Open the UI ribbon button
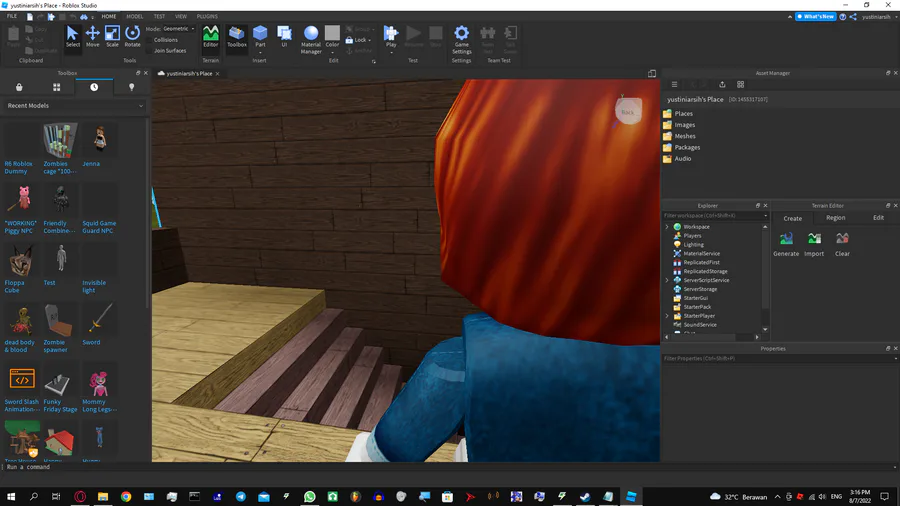 [x=284, y=37]
